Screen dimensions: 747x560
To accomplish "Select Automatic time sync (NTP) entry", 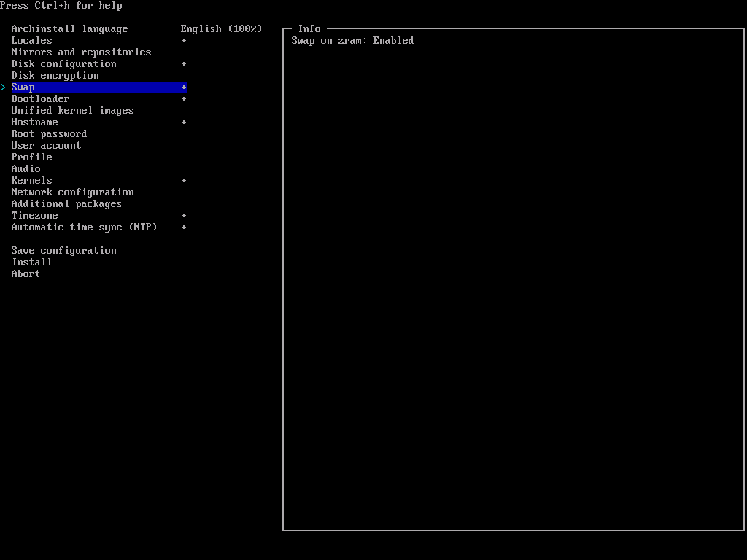I will click(85, 227).
